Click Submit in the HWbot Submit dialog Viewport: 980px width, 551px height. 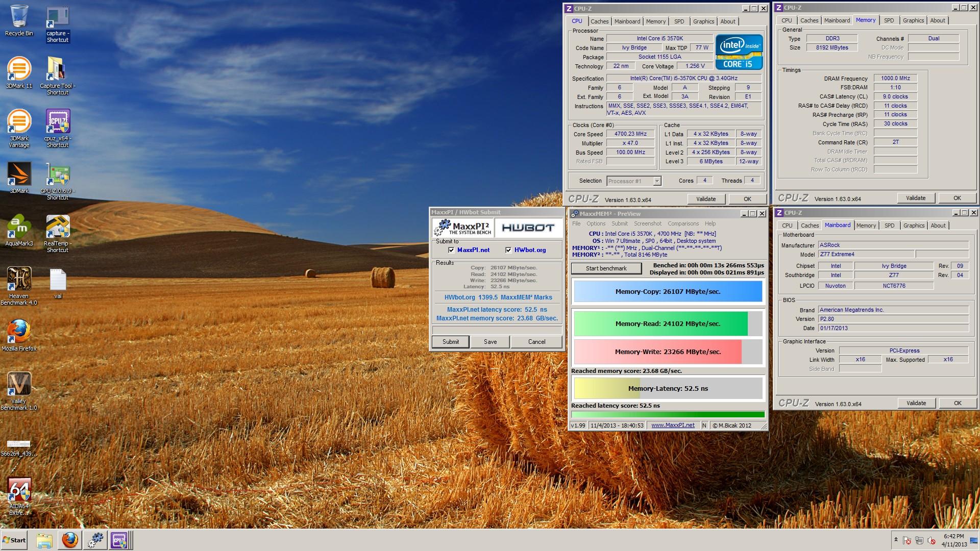tap(450, 342)
